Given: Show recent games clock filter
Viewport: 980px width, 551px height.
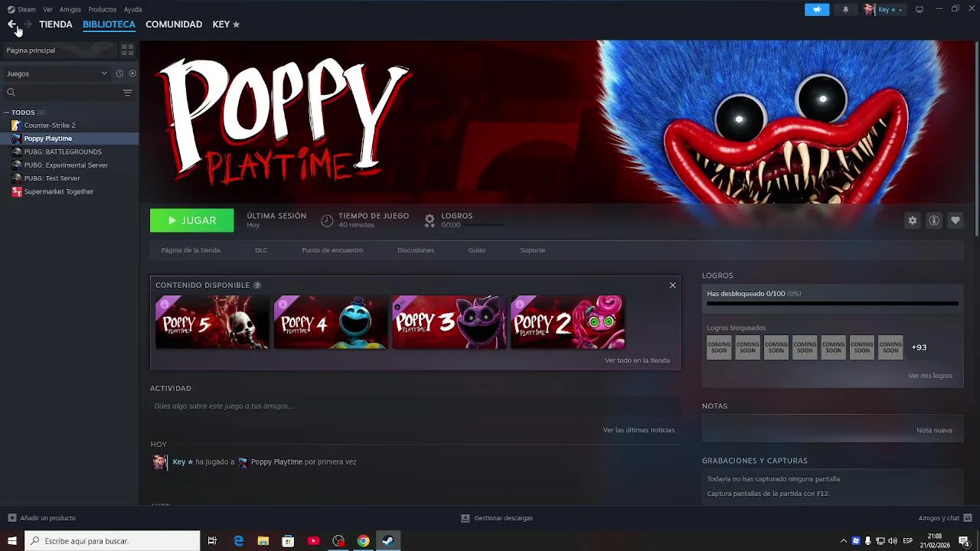Looking at the screenshot, I should coord(119,73).
